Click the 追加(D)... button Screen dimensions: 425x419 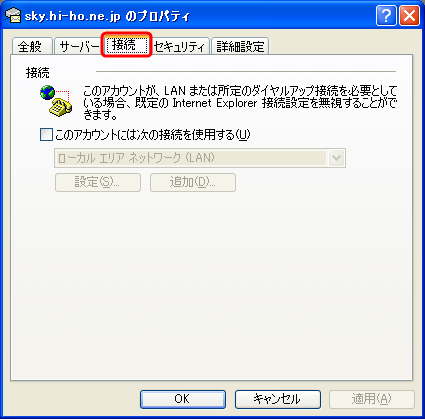click(x=193, y=182)
